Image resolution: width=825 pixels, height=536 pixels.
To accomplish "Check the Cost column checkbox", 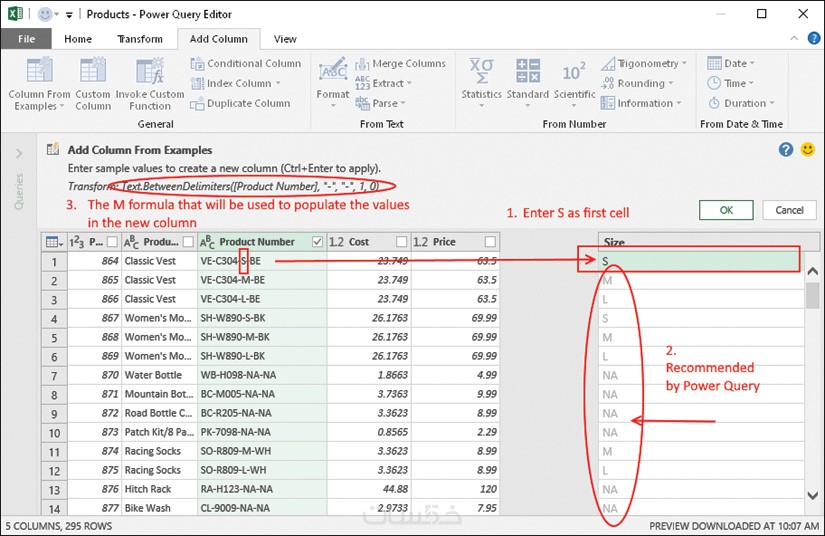I will point(401,241).
